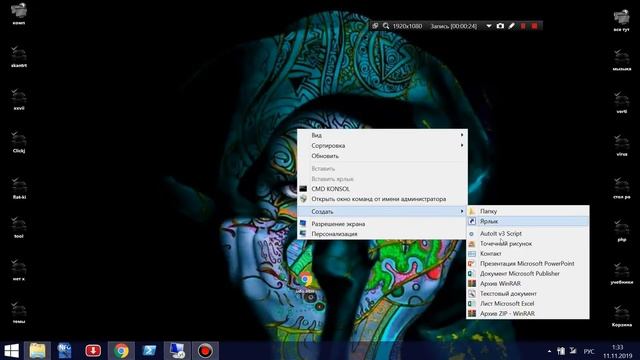Select desktop icon virus

(622, 146)
